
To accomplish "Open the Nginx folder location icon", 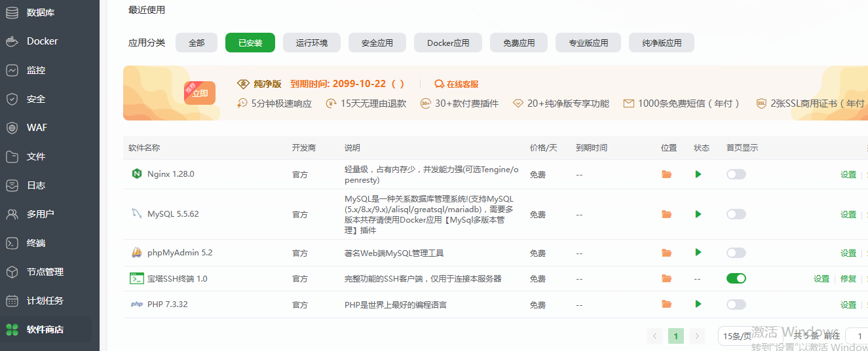I will (x=667, y=174).
